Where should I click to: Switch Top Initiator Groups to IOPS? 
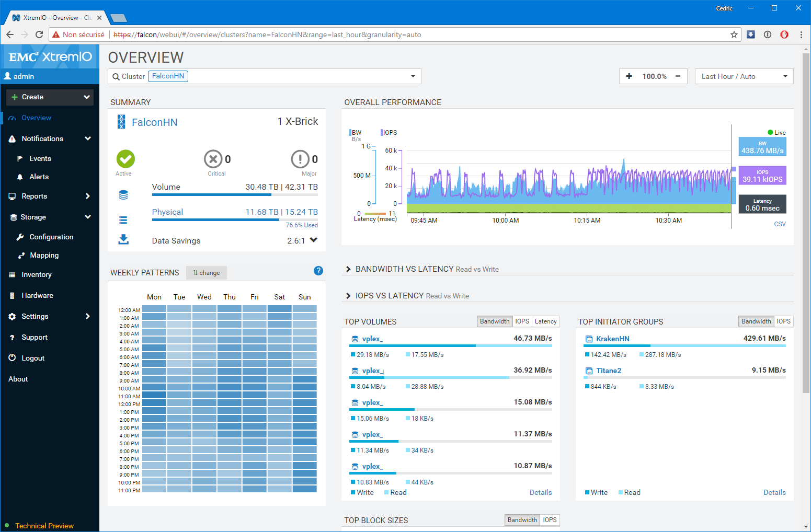click(783, 321)
